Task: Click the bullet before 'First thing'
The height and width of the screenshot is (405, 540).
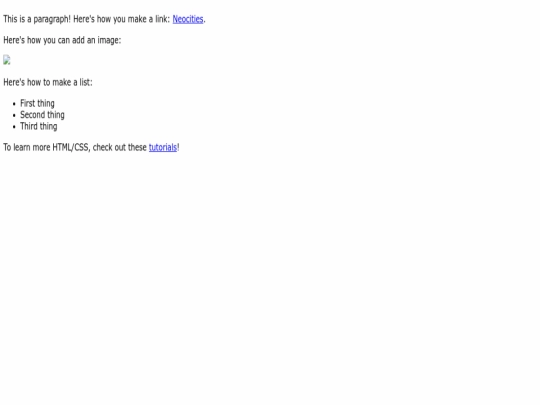Action: point(14,104)
